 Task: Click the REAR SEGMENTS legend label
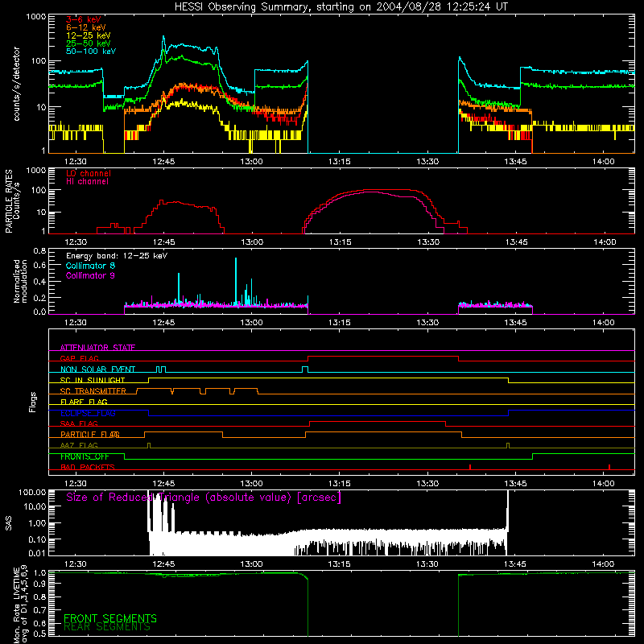pyautogui.click(x=107, y=627)
